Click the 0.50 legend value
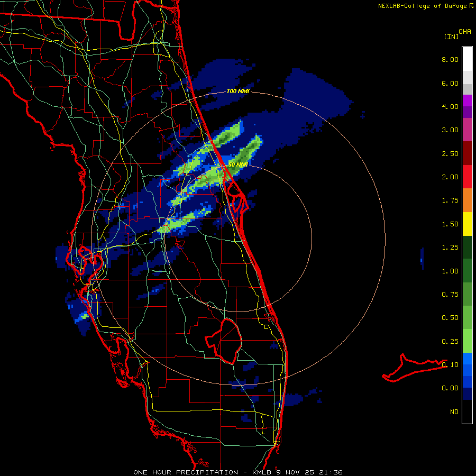 click(450, 318)
